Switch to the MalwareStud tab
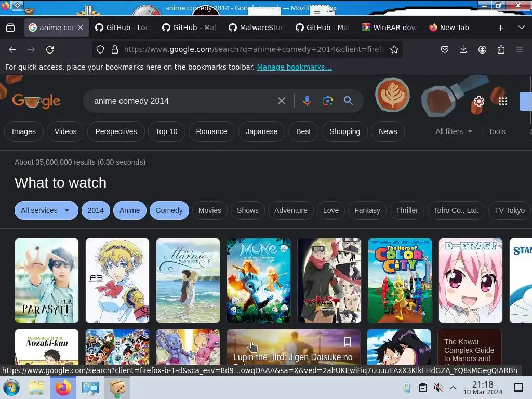Screen dimensions: 532x399 coord(256,28)
